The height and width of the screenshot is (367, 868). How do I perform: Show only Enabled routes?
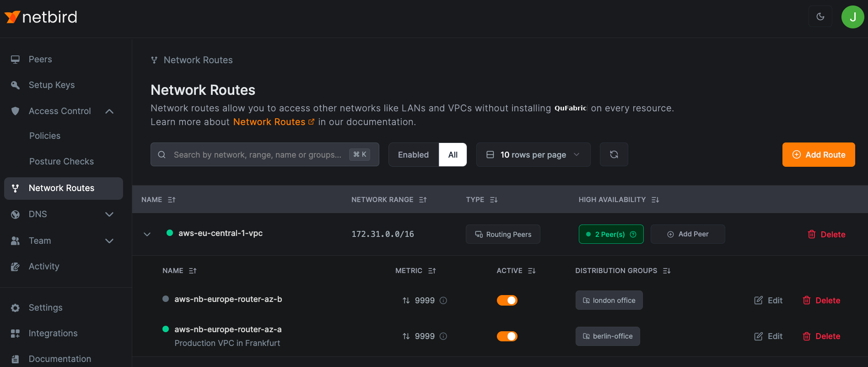[x=413, y=155]
